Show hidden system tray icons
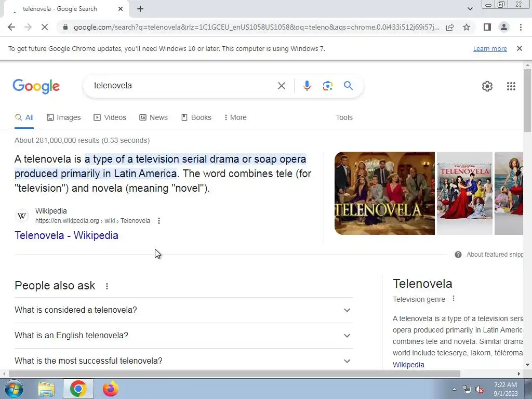Image resolution: width=532 pixels, height=399 pixels. coord(454,389)
